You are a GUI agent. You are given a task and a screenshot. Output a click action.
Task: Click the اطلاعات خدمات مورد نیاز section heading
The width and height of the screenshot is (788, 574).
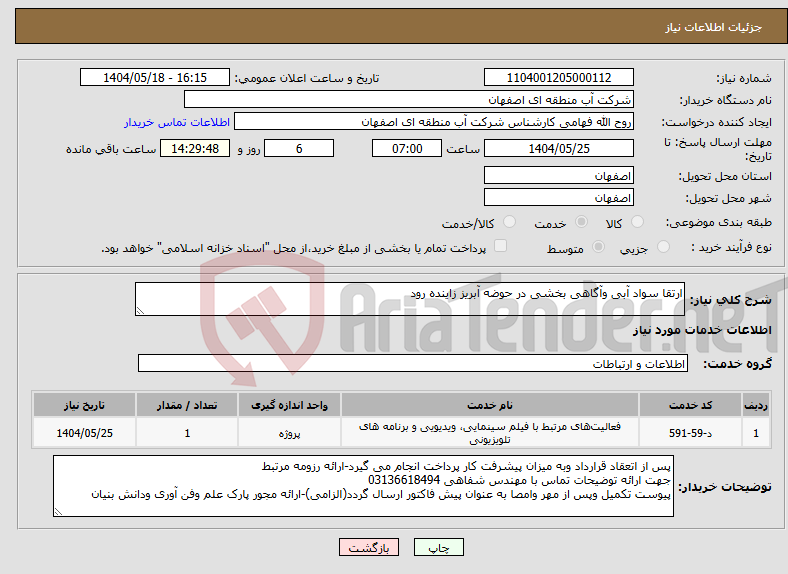click(x=702, y=330)
